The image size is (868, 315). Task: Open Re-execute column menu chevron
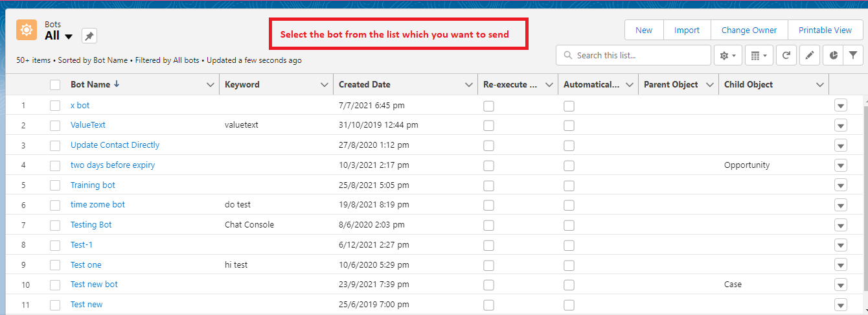click(x=549, y=85)
